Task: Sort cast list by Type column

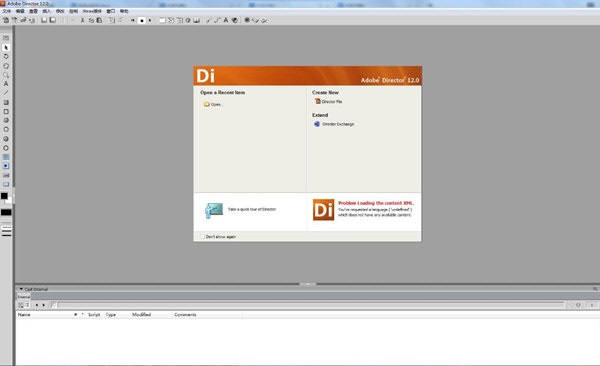Action: coord(111,315)
